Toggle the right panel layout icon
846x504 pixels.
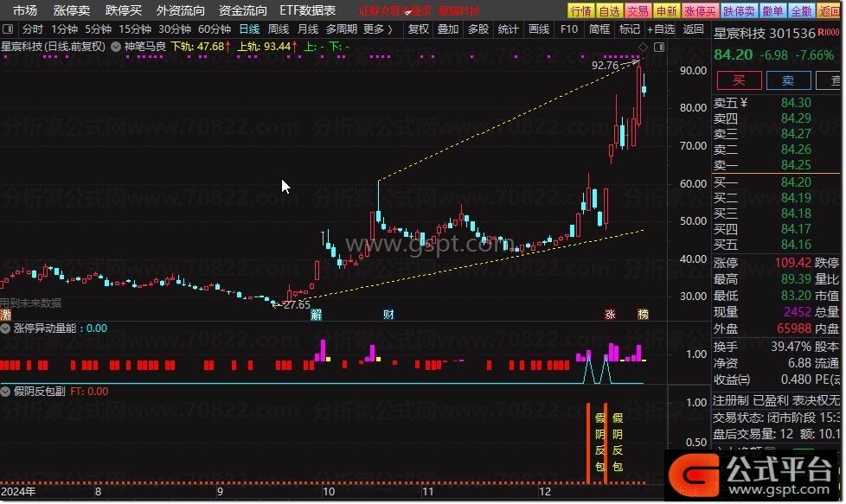659,48
